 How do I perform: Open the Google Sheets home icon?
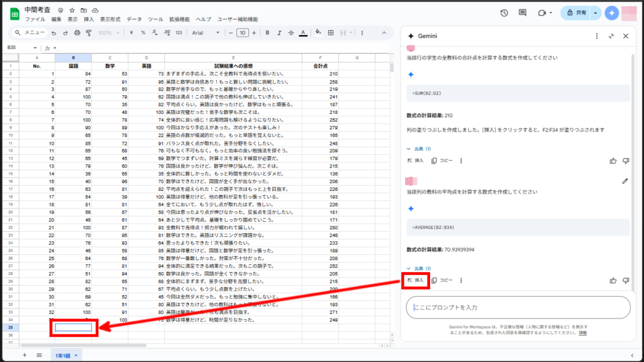(x=15, y=14)
